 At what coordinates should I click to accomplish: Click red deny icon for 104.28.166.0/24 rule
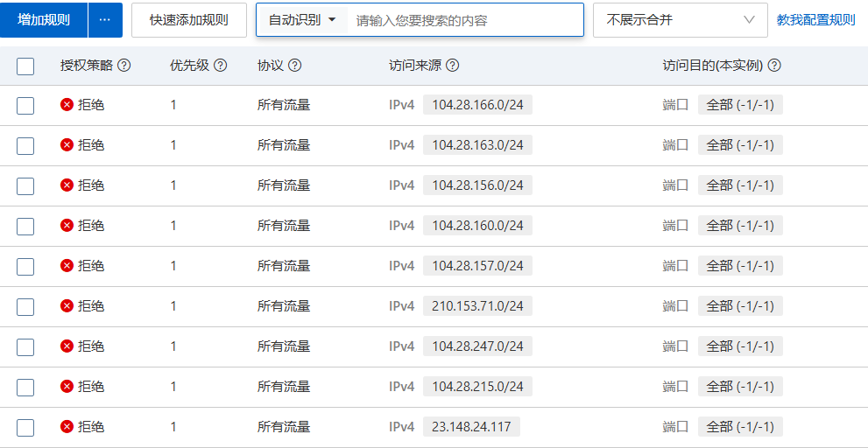pyautogui.click(x=67, y=105)
